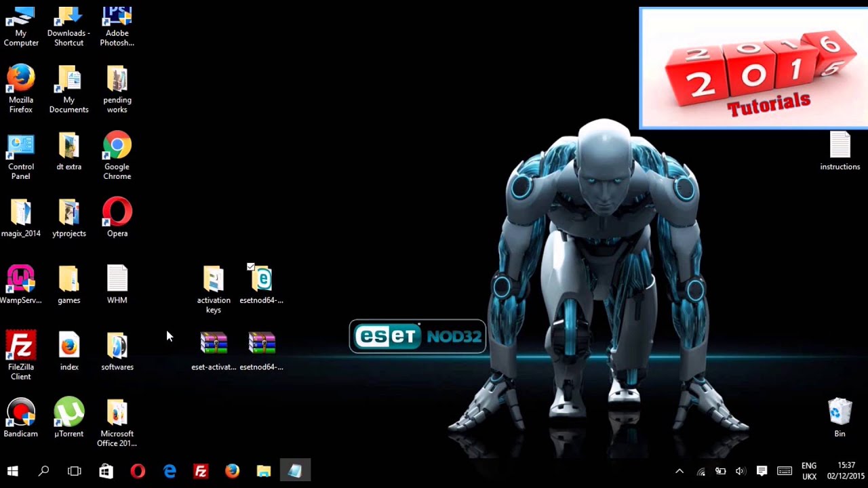Open the volume control
This screenshot has width=868, height=488.
tap(741, 471)
